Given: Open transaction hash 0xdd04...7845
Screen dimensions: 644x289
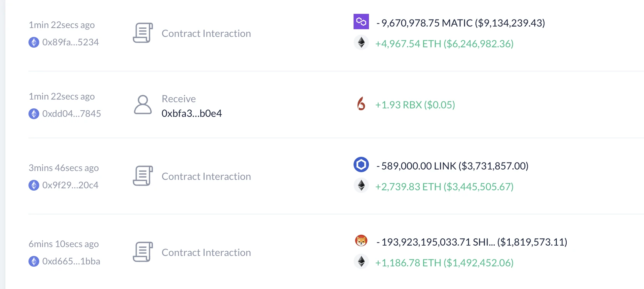Looking at the screenshot, I should pos(72,114).
